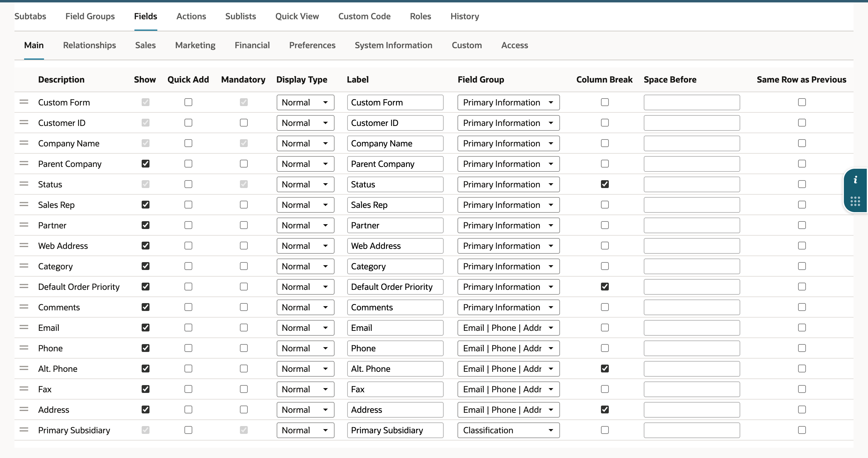868x458 pixels.
Task: Click the drag handle for Phone row
Action: coord(24,347)
